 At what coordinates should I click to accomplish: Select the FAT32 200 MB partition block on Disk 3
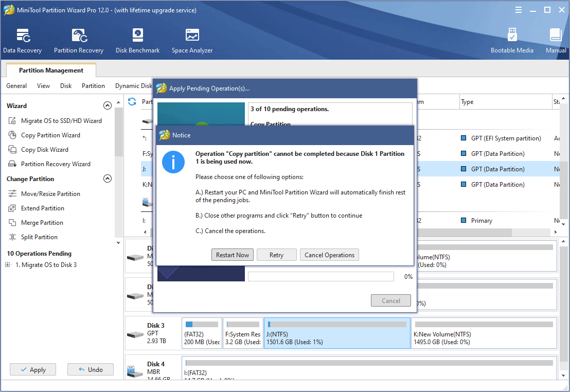point(202,333)
